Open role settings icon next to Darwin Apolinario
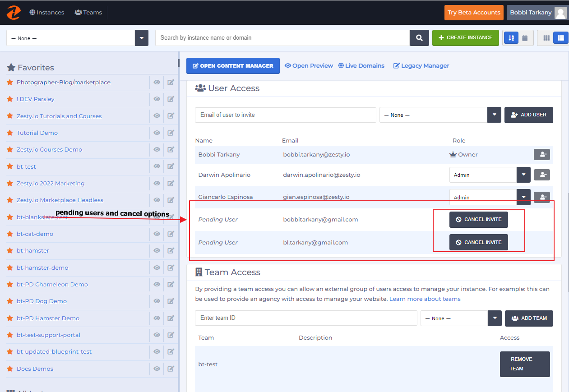The image size is (569, 392). (541, 175)
